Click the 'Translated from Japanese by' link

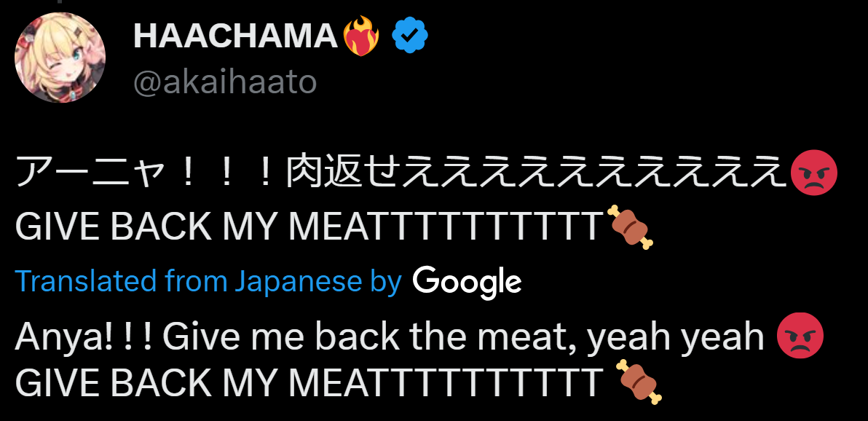(208, 281)
